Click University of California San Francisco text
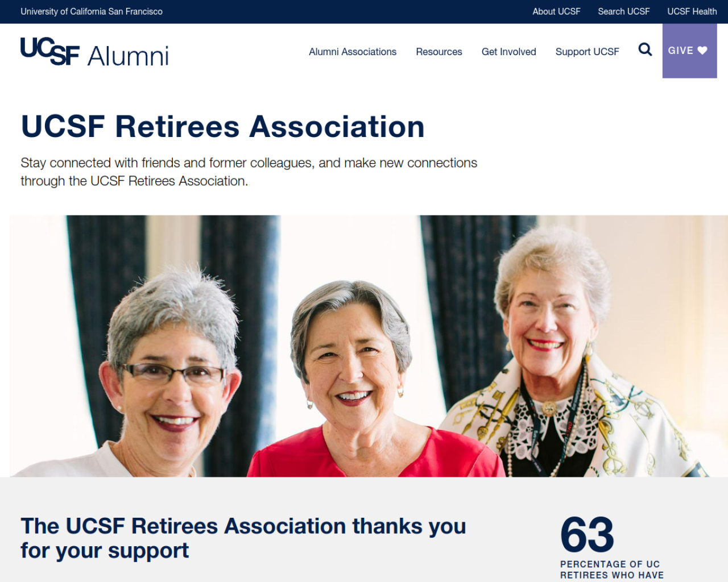728x582 pixels. [92, 11]
